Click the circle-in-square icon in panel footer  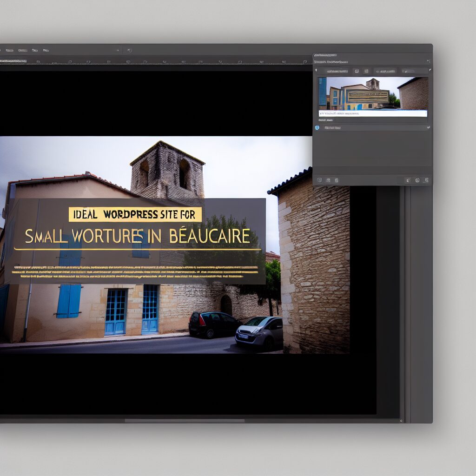click(x=417, y=180)
